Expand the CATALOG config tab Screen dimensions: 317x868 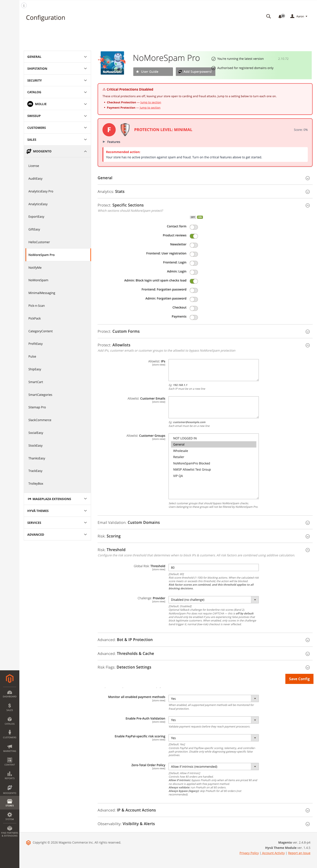(57, 92)
